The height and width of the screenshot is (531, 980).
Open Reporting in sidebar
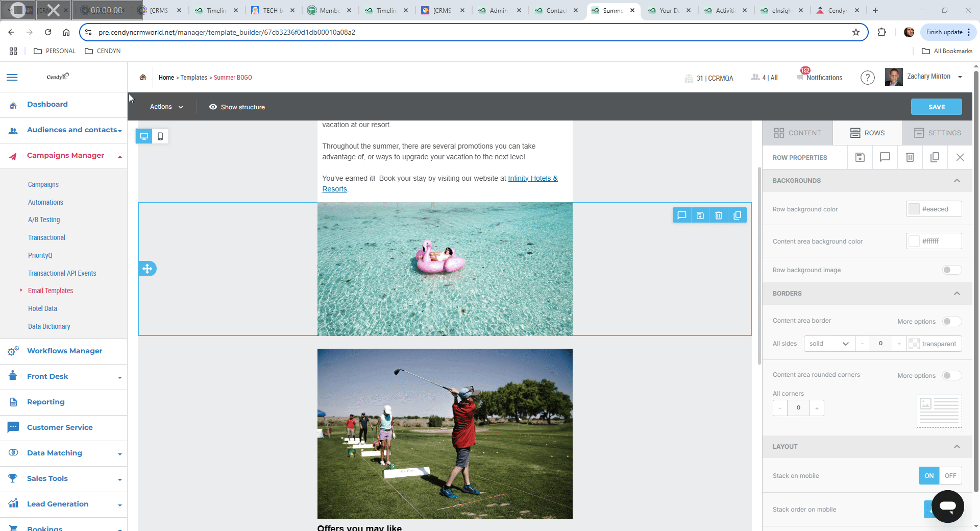click(x=46, y=402)
